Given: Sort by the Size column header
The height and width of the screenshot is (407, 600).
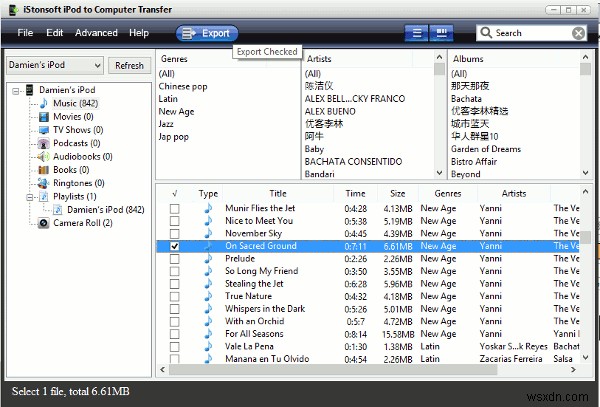Looking at the screenshot, I should click(x=398, y=194).
